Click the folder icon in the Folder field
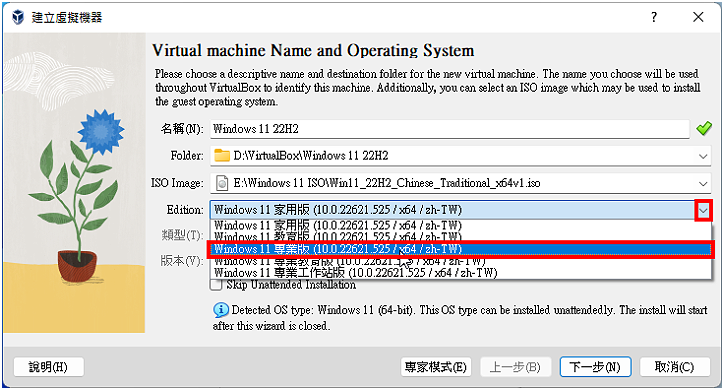This screenshot has width=724, height=390. 222,156
